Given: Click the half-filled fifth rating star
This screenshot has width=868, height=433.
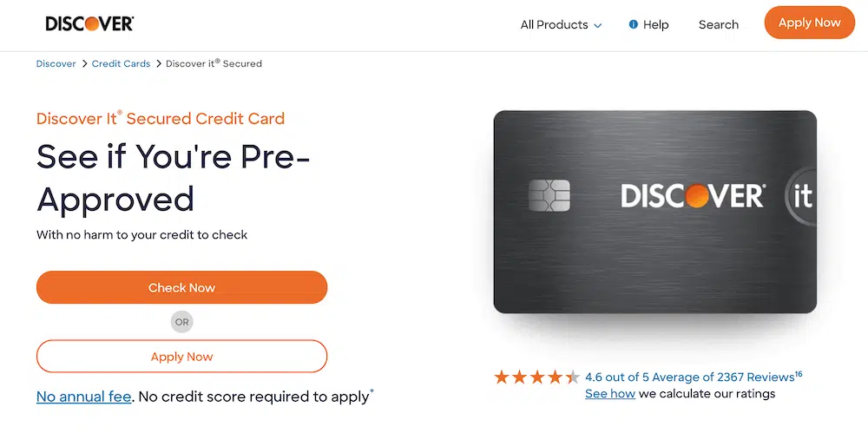Looking at the screenshot, I should click(573, 377).
